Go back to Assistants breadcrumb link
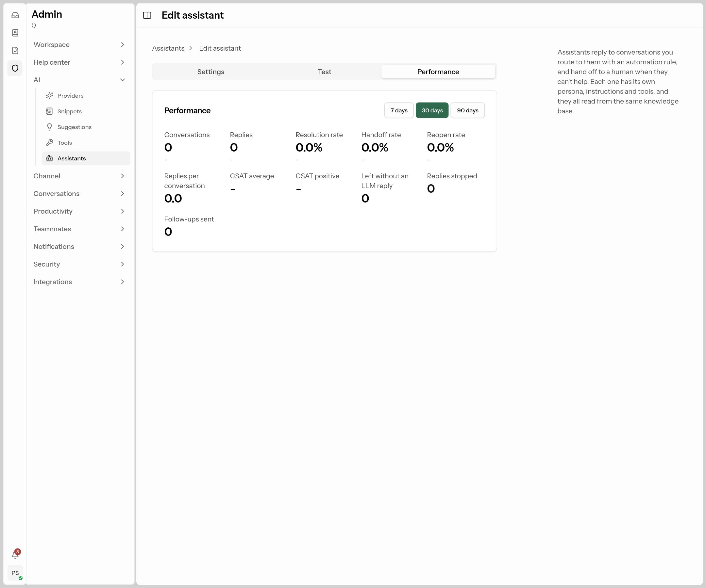 (x=168, y=48)
